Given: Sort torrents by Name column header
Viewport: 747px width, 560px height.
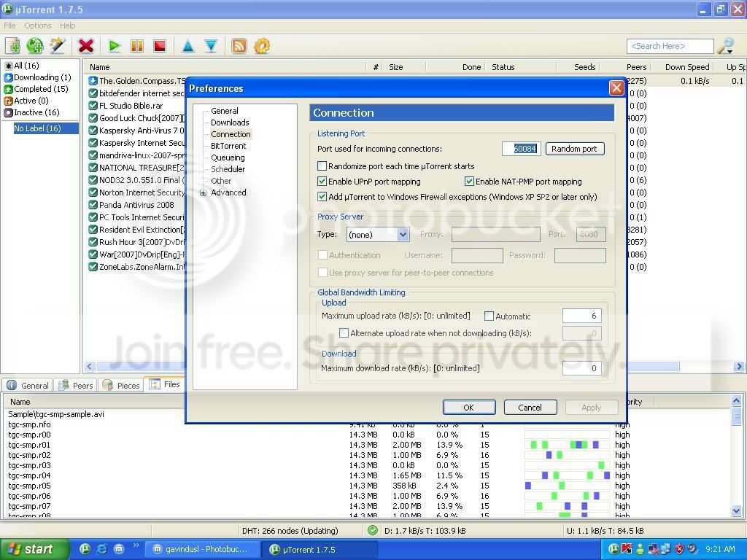Looking at the screenshot, I should [x=225, y=67].
